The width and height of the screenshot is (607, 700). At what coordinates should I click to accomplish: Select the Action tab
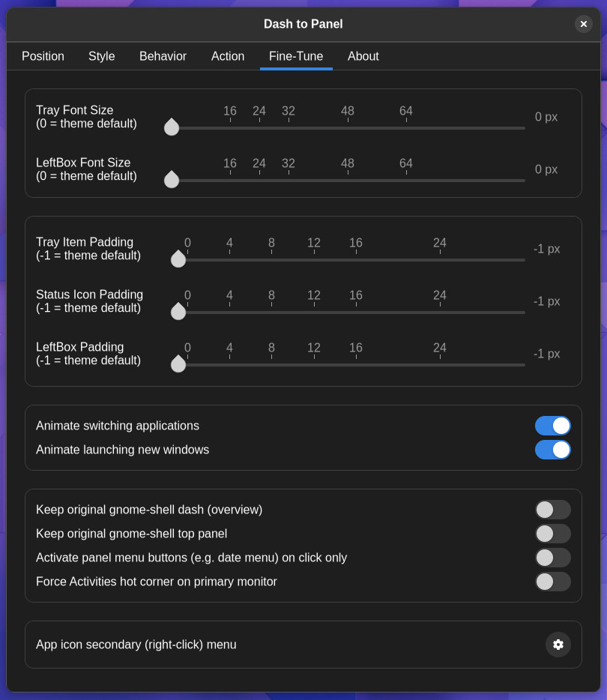228,56
